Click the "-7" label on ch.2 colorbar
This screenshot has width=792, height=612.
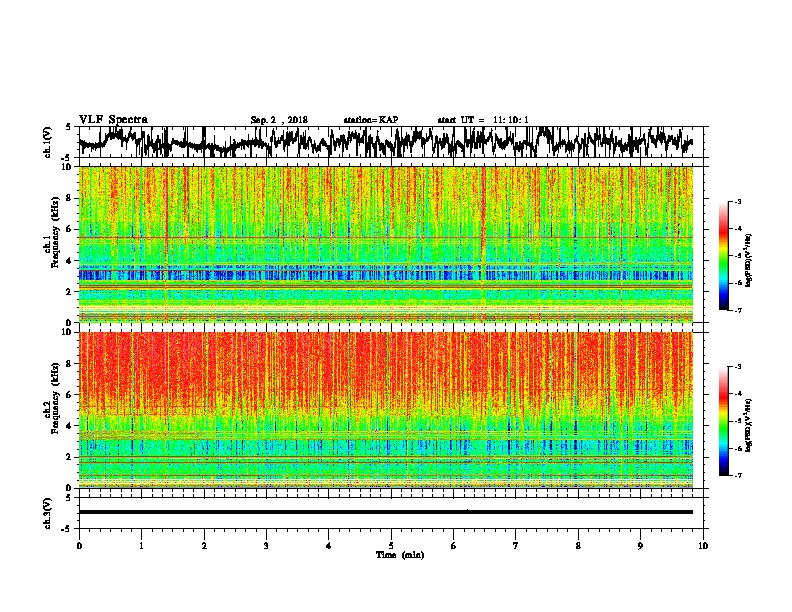(x=738, y=475)
